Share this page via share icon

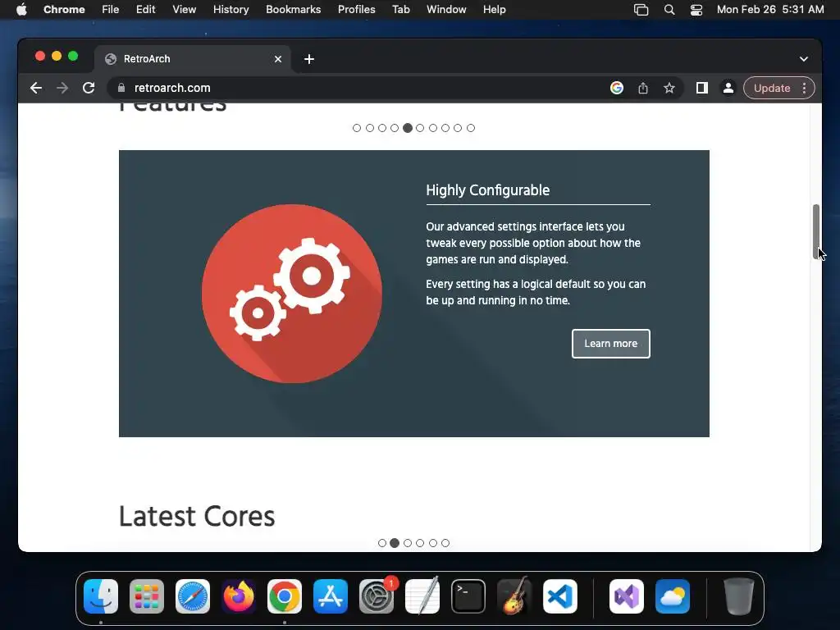(x=643, y=88)
